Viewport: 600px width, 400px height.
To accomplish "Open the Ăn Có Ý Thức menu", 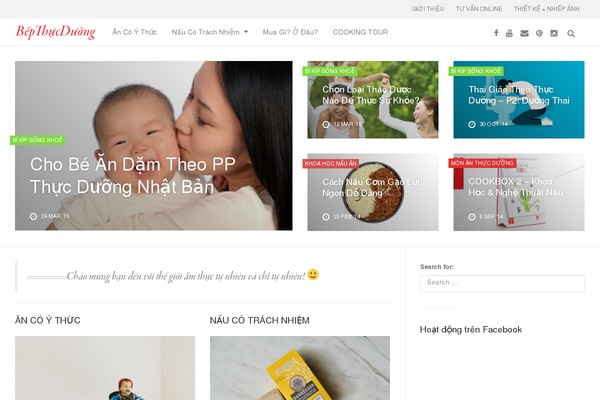I will 134,32.
